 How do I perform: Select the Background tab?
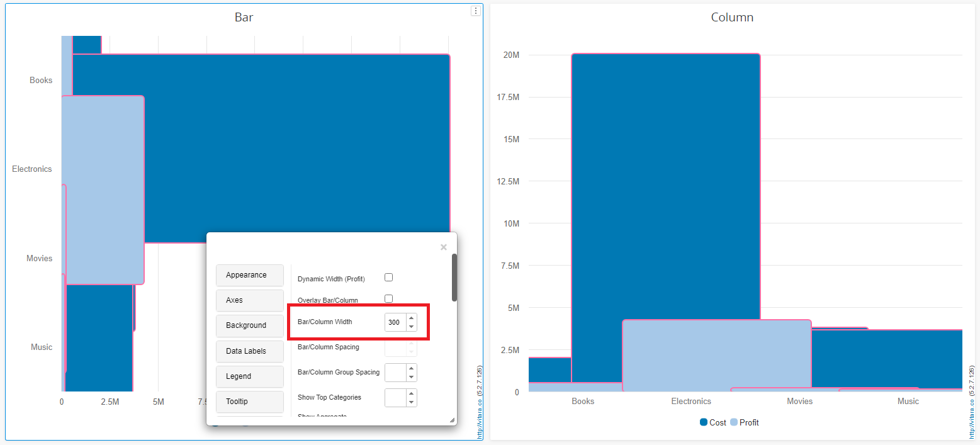(x=249, y=325)
